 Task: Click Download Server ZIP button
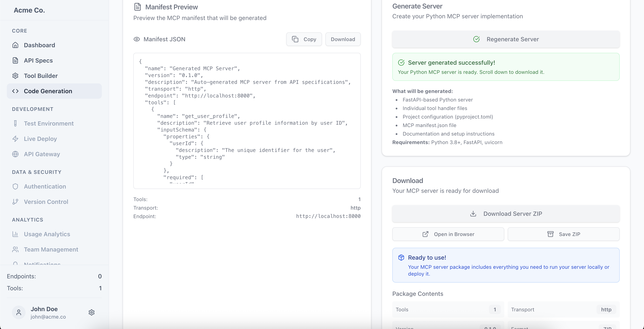point(506,214)
